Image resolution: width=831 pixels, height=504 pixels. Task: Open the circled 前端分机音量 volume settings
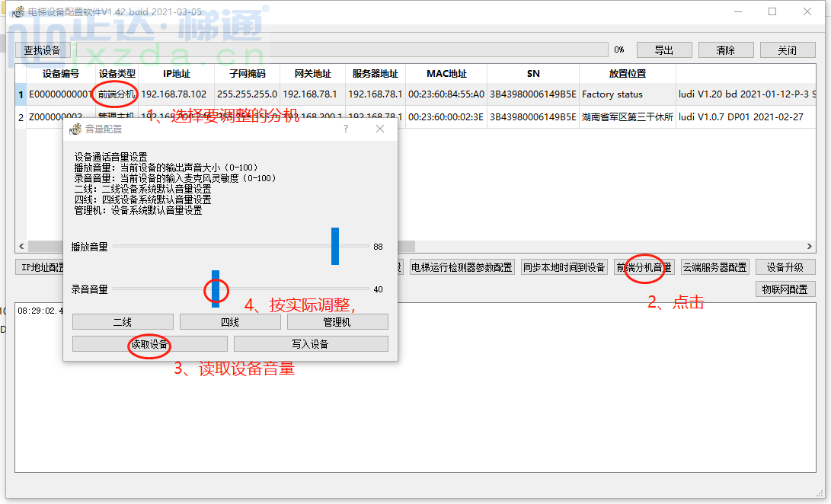pos(644,266)
